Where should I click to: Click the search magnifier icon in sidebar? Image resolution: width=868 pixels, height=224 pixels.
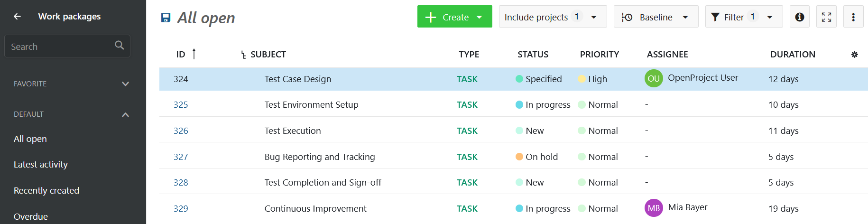[x=120, y=46]
